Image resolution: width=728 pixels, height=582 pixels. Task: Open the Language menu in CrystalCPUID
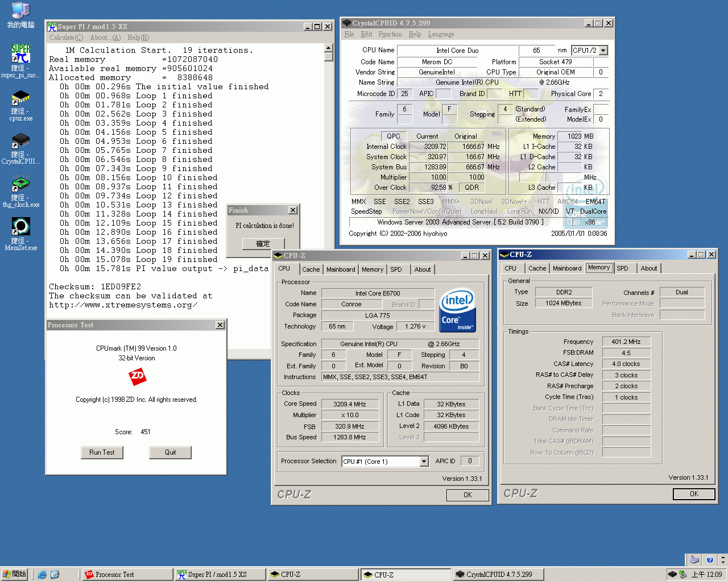441,34
